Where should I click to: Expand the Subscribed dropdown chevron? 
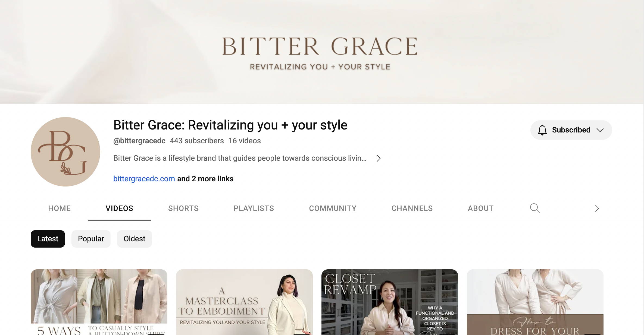(x=600, y=130)
